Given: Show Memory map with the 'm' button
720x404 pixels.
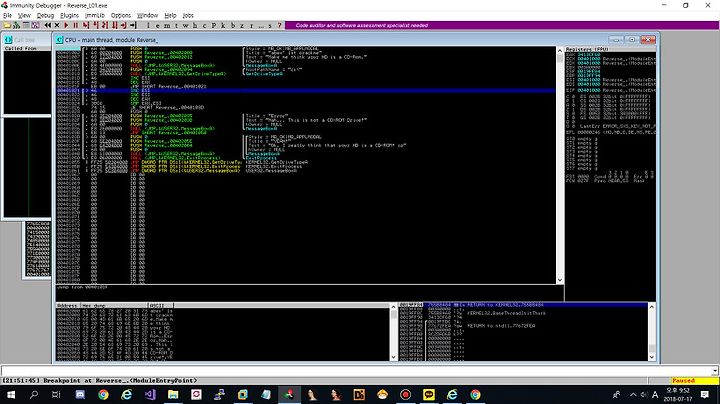Looking at the screenshot, I should [167, 25].
